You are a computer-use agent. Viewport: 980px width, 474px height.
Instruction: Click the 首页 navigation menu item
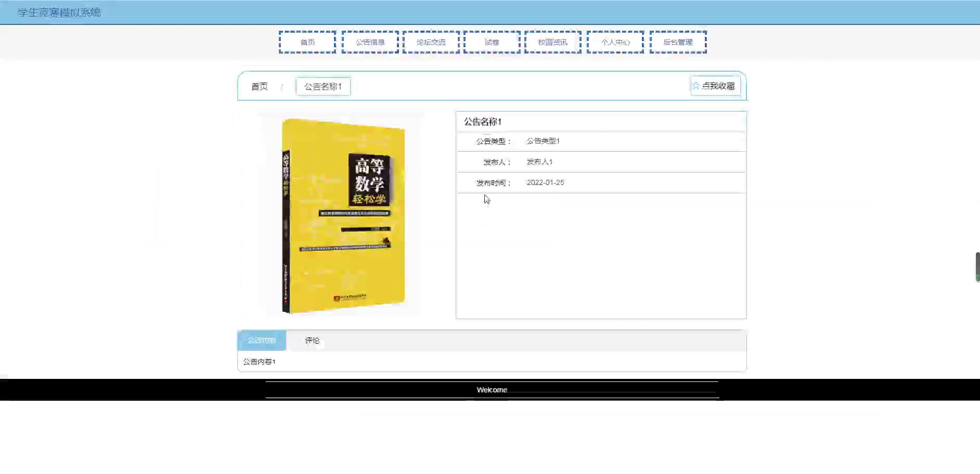pos(307,42)
